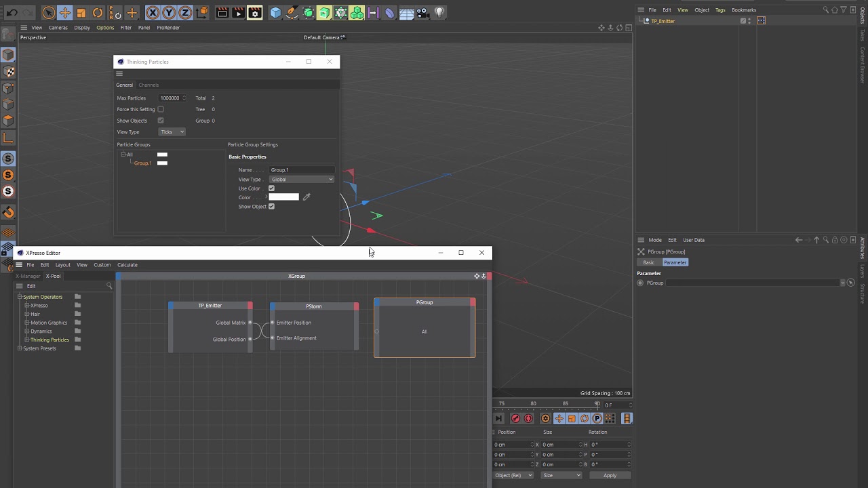The image size is (868, 488).
Task: Click the Camera object icon
Action: [x=422, y=12]
